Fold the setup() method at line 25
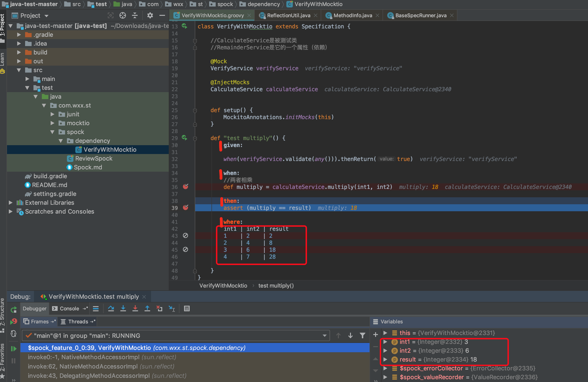This screenshot has width=588, height=382. (195, 110)
